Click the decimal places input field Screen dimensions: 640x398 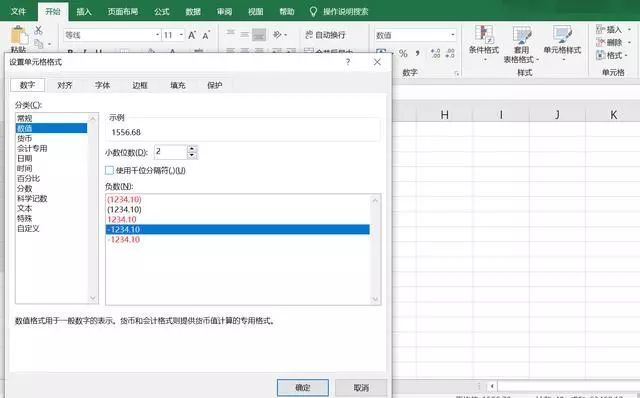(x=171, y=152)
